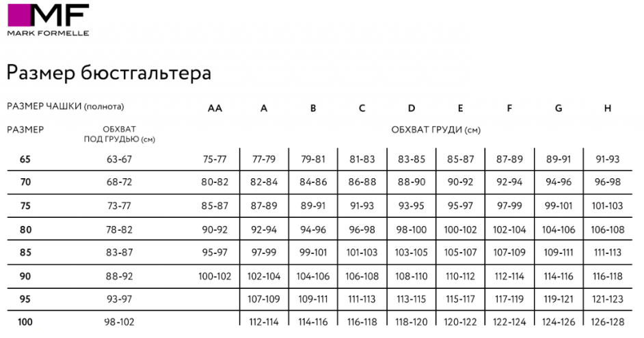
Task: Click the magenta square in the logo
Action: 18,14
